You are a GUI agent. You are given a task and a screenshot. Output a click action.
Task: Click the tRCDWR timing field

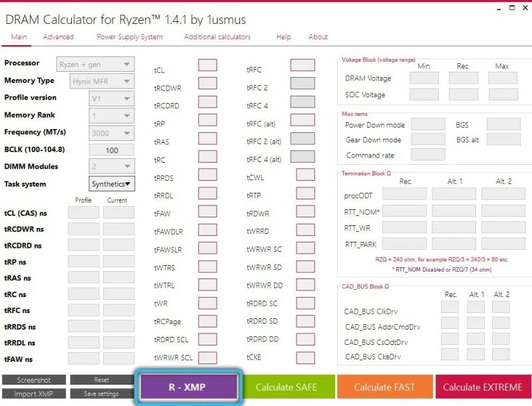tap(207, 83)
